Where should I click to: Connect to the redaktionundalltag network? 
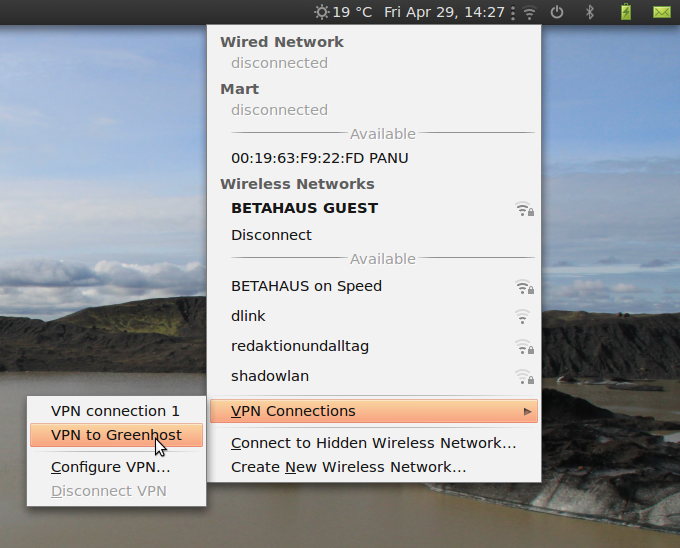300,346
